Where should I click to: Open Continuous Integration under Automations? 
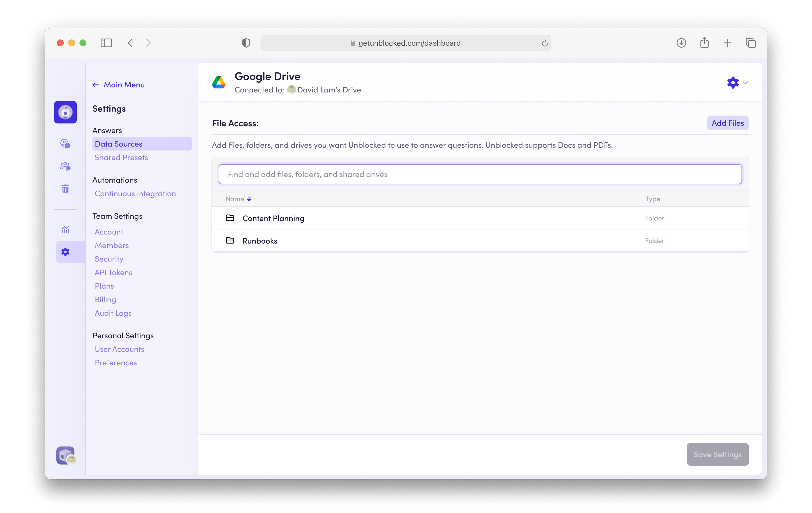point(135,193)
